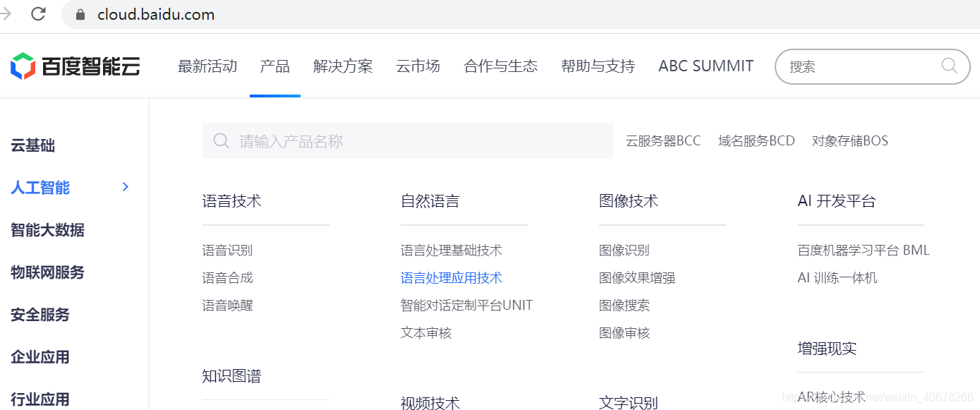The height and width of the screenshot is (410, 980).
Task: Open the 云市场 menu
Action: coord(418,66)
